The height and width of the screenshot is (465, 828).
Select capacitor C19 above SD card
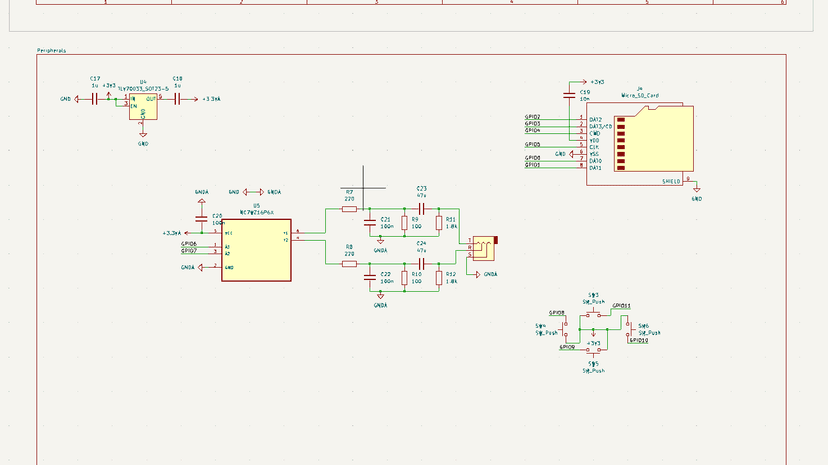point(571,96)
